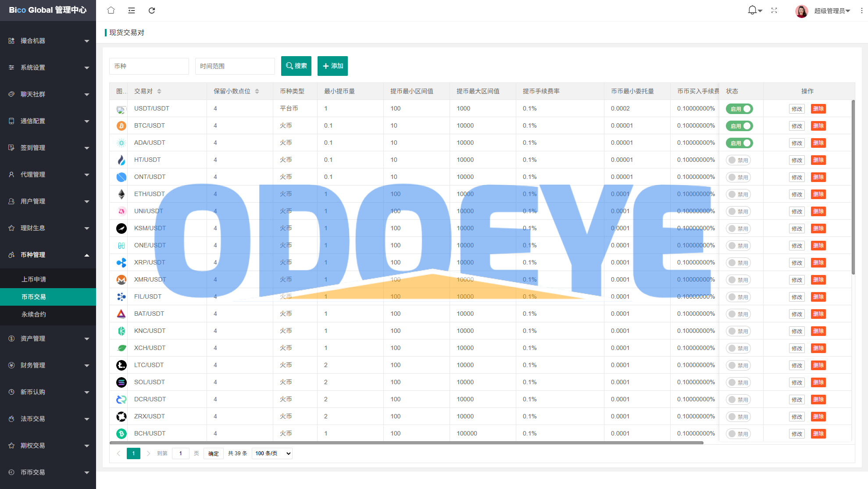The image size is (868, 489).
Task: Click the horizontal table scrollbar
Action: [407, 443]
